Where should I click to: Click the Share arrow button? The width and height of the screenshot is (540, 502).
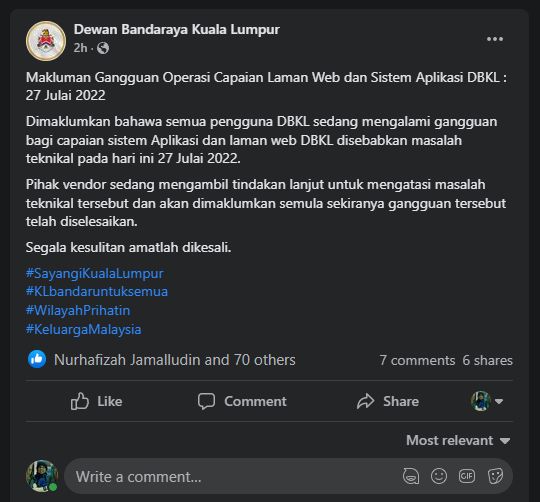click(x=388, y=401)
